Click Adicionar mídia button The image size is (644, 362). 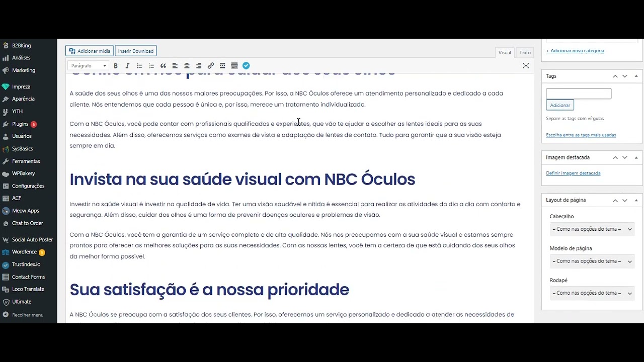pyautogui.click(x=90, y=51)
